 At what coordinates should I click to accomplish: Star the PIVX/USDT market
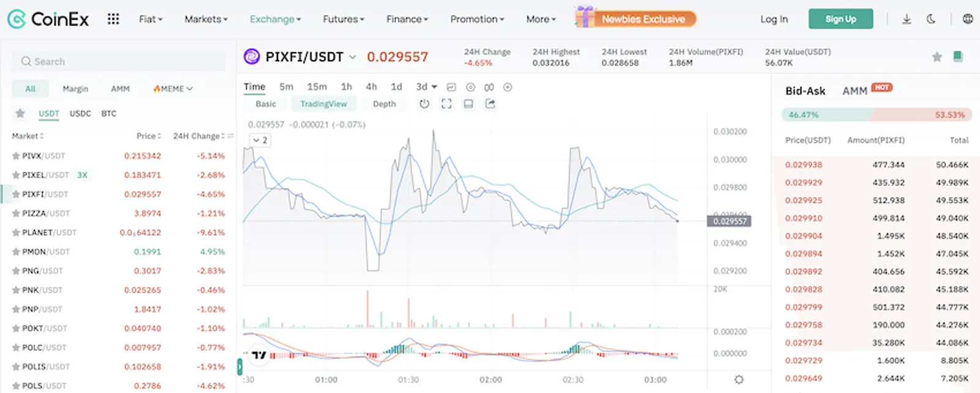(x=16, y=155)
